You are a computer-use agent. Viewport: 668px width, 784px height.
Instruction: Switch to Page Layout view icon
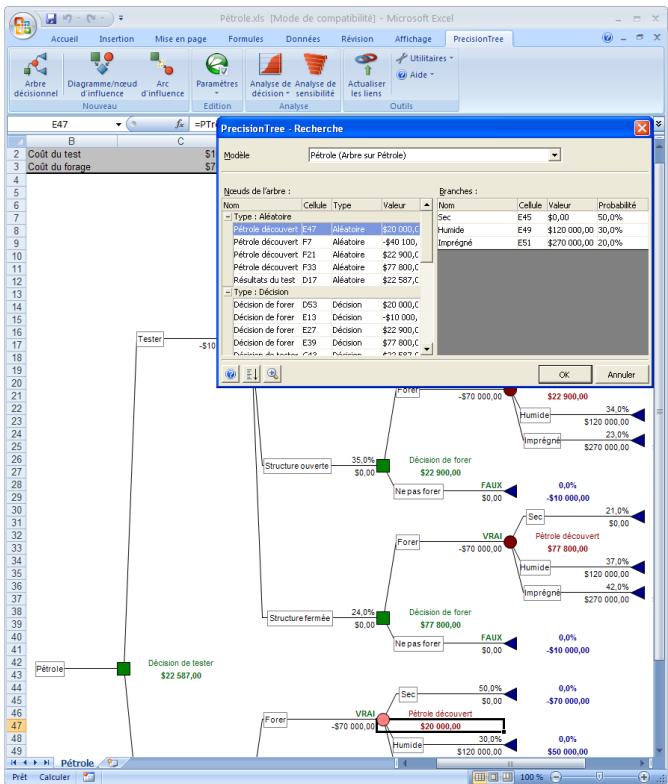coord(493,777)
